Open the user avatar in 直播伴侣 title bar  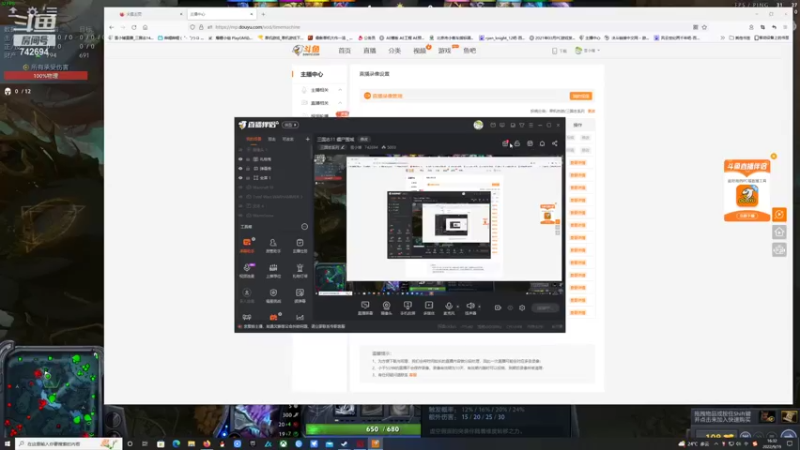478,125
